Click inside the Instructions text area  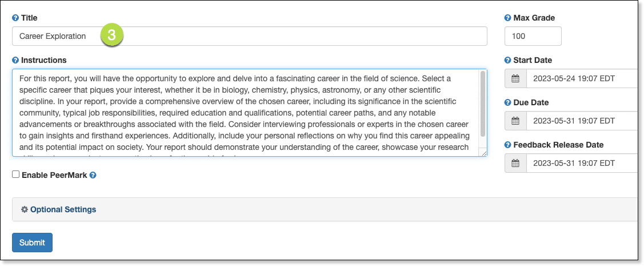(246, 113)
